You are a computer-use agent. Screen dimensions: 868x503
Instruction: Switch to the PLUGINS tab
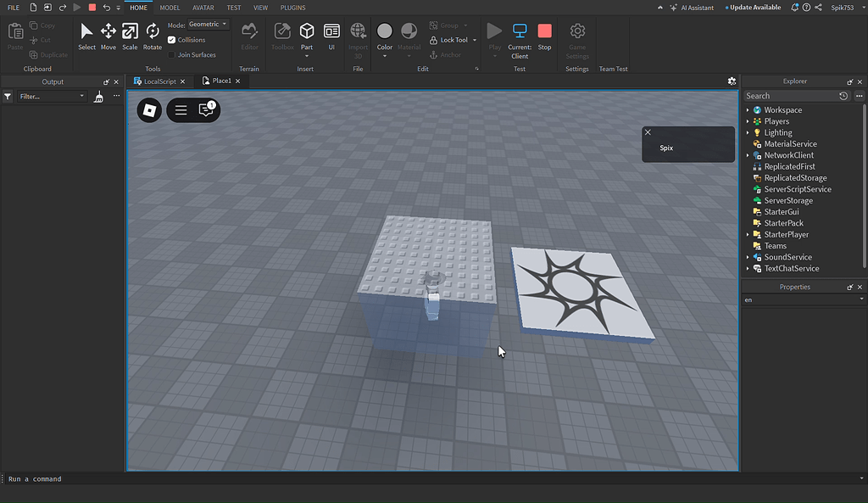[x=292, y=8]
